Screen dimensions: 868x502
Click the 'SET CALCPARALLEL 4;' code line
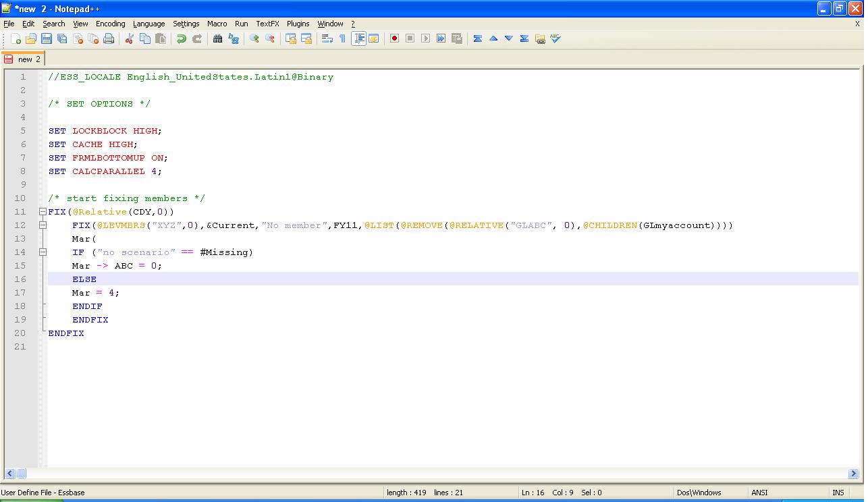tap(105, 171)
